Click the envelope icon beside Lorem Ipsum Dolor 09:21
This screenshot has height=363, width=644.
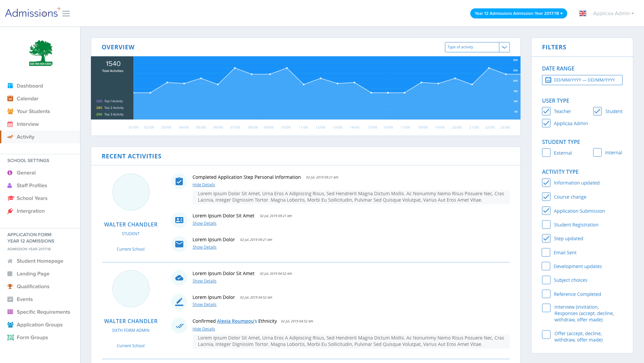tap(179, 244)
